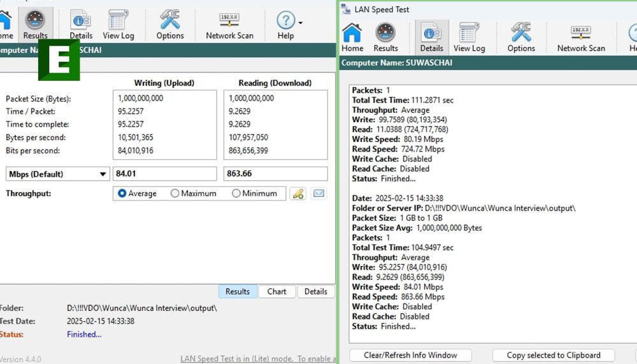Start Network Scan in right LAN Speed Test window

581,38
